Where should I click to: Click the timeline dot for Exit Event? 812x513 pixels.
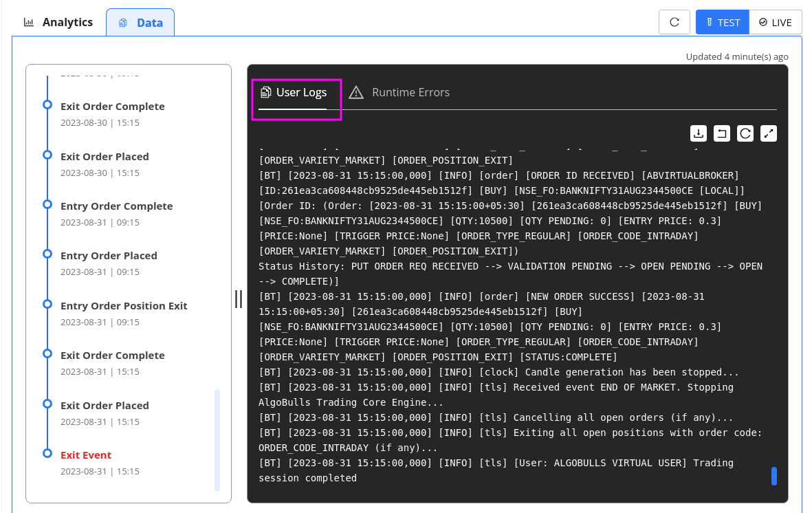click(x=47, y=453)
